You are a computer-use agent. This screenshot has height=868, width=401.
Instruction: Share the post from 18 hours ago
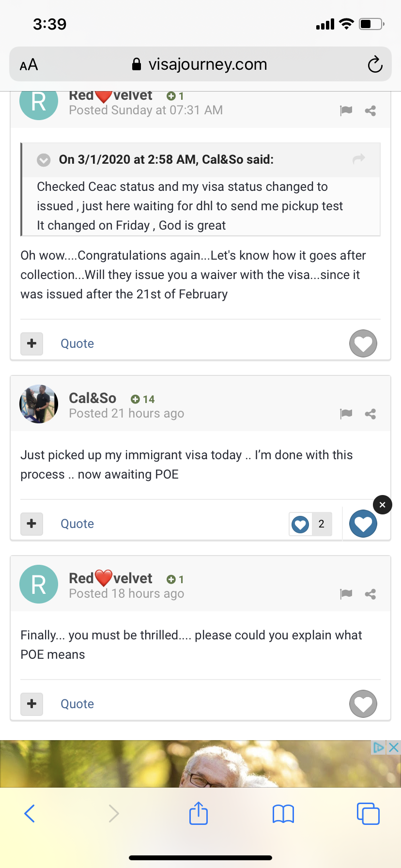[370, 594]
